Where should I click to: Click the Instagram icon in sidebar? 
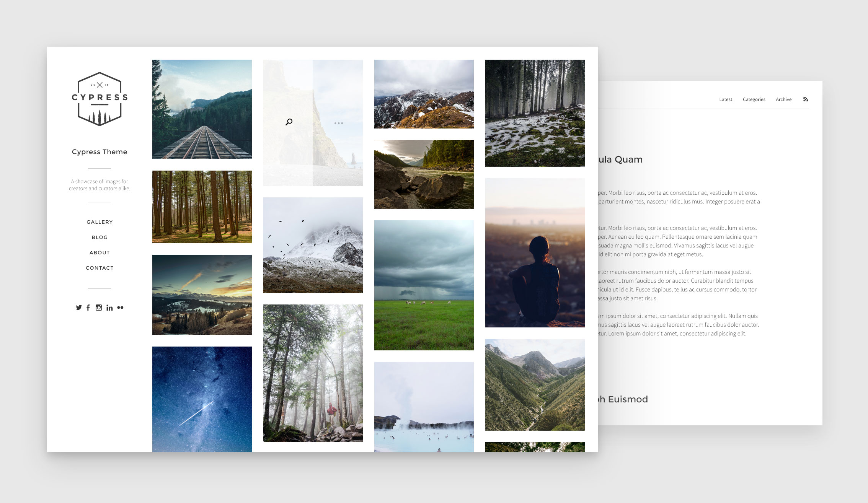click(99, 308)
